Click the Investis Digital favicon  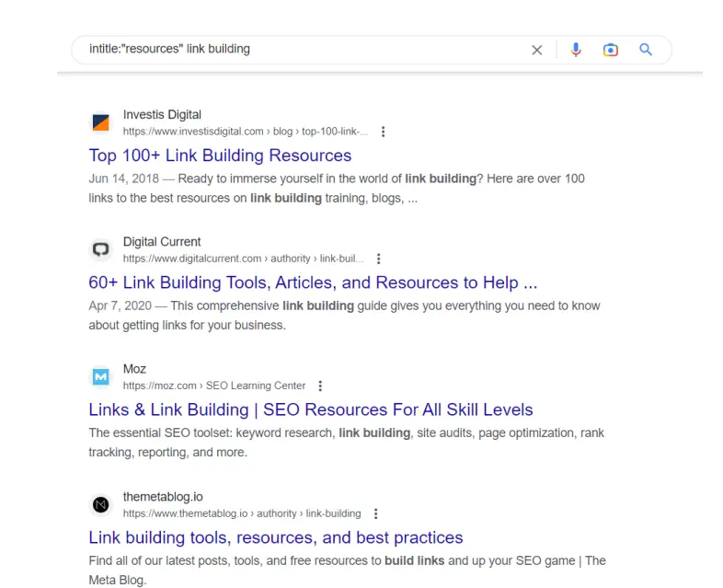point(101,122)
